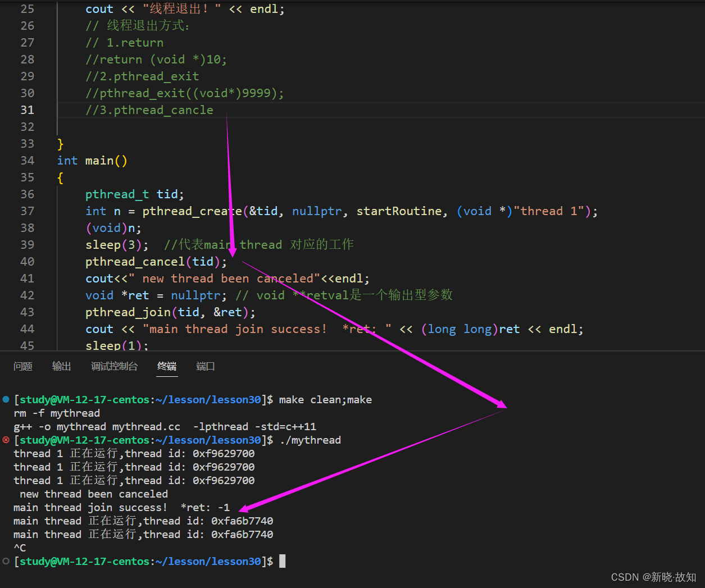Viewport: 705px width, 588px height.
Task: Click last 'main thread 正在运行' output line
Action: [x=143, y=534]
